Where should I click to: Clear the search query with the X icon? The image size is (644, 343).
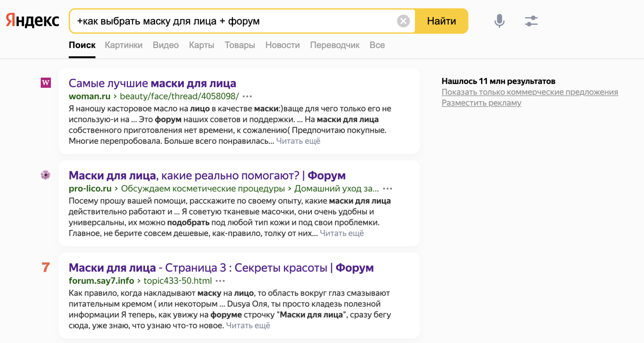[x=403, y=21]
